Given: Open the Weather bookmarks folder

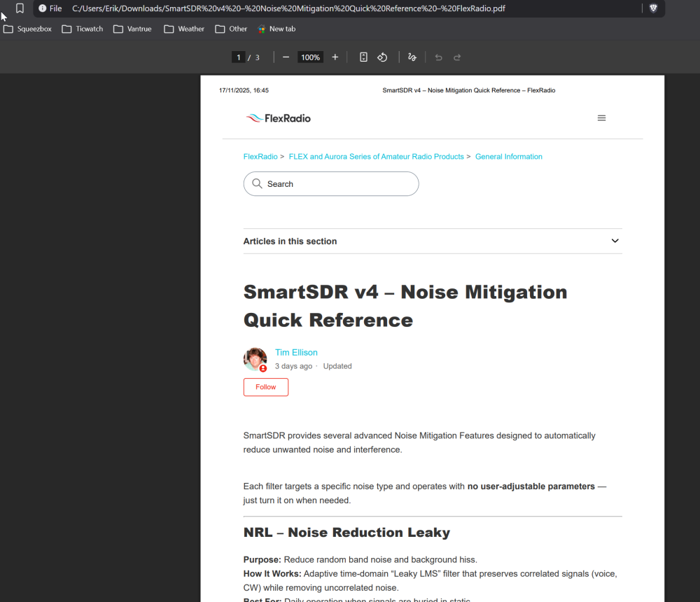Looking at the screenshot, I should 184,29.
